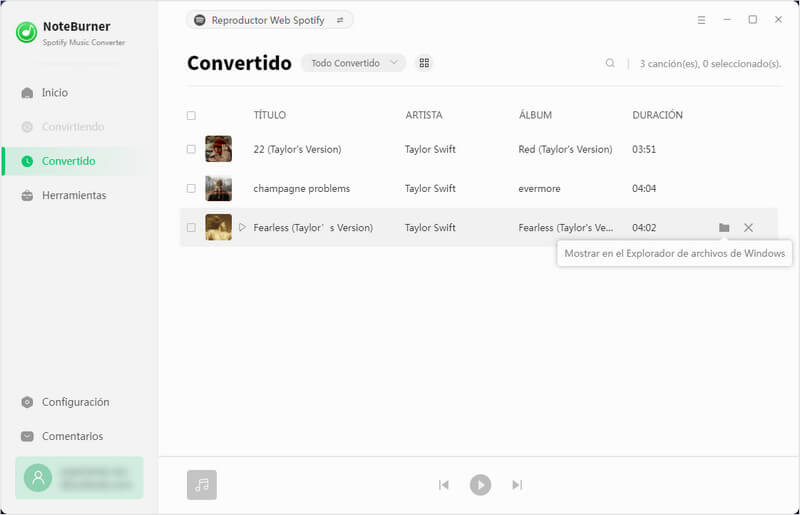This screenshot has width=800, height=515.
Task: Skip to the next track
Action: [517, 484]
